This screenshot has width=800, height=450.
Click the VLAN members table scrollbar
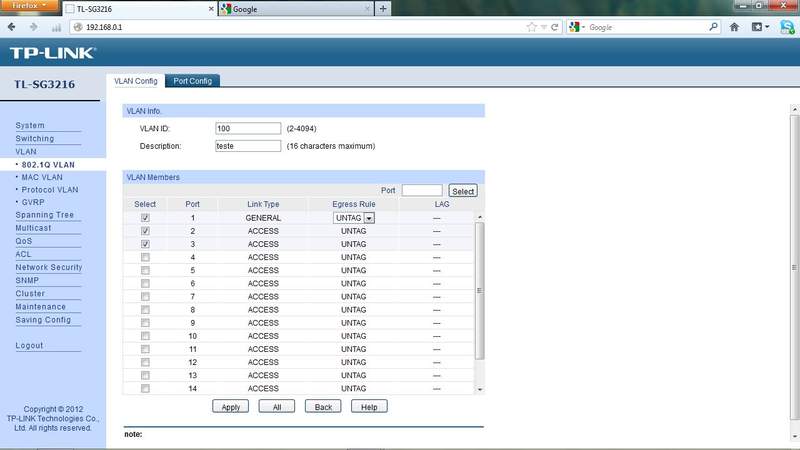pos(479,290)
